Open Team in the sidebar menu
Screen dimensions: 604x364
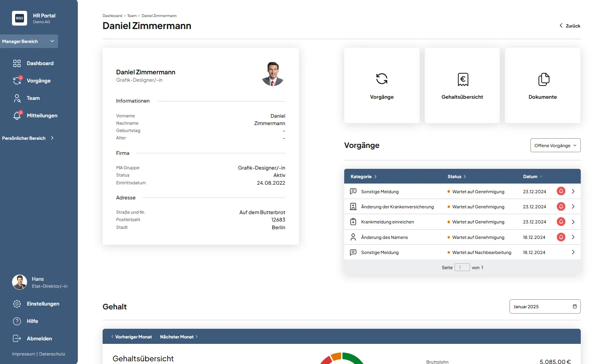[x=33, y=98]
